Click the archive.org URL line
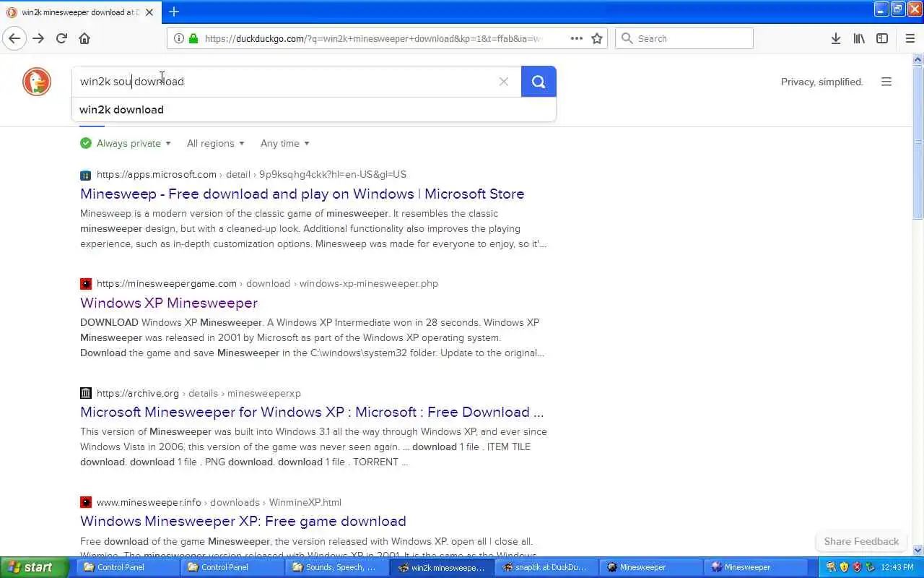The height and width of the screenshot is (578, 924). tap(199, 393)
